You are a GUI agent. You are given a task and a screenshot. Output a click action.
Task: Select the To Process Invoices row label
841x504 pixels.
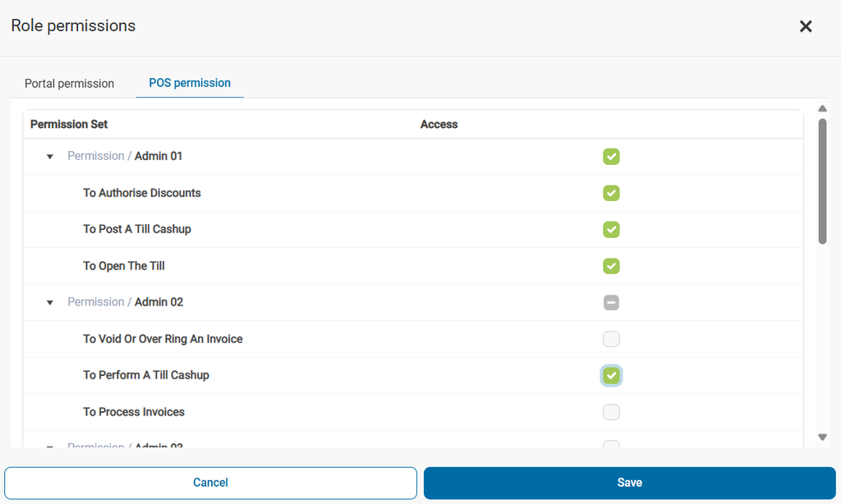(x=134, y=412)
